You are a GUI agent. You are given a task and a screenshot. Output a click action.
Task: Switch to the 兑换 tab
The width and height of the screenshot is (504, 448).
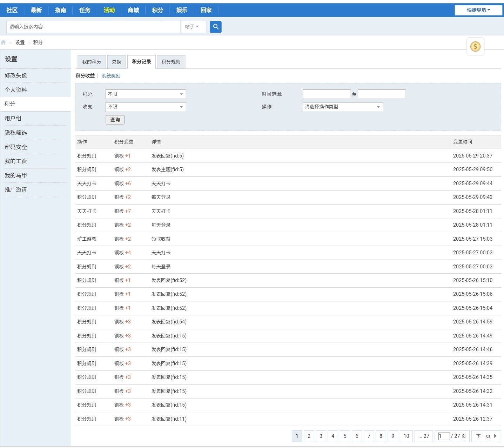[116, 61]
